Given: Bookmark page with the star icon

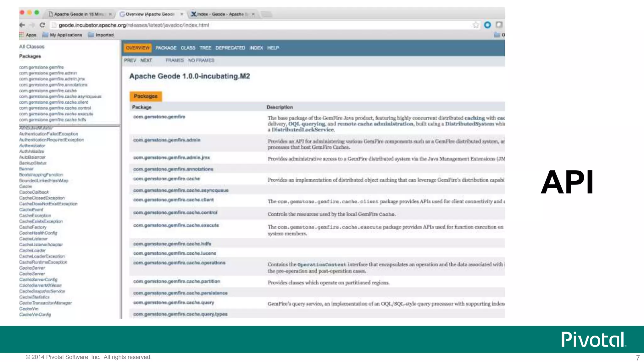Looking at the screenshot, I should pos(476,25).
